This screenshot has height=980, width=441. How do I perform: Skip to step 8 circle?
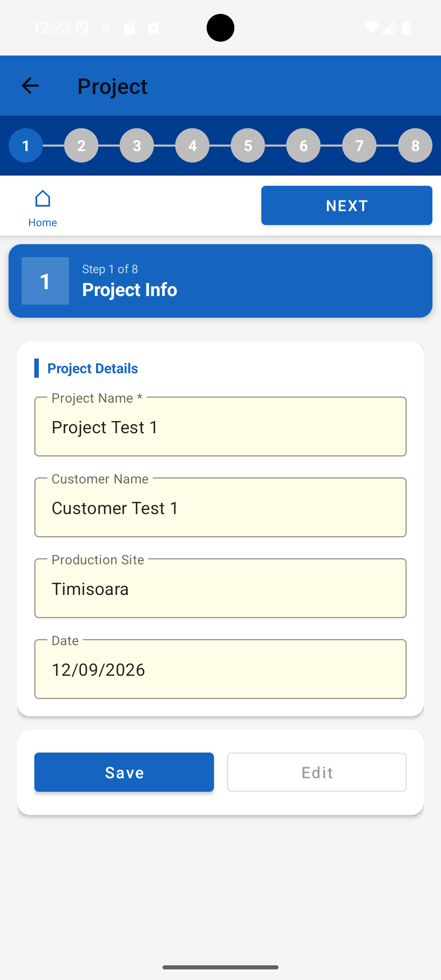pos(415,145)
